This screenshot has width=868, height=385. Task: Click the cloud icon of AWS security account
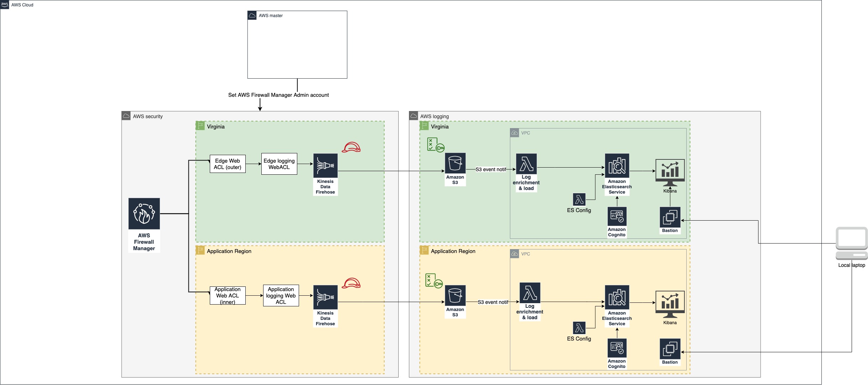click(x=126, y=116)
